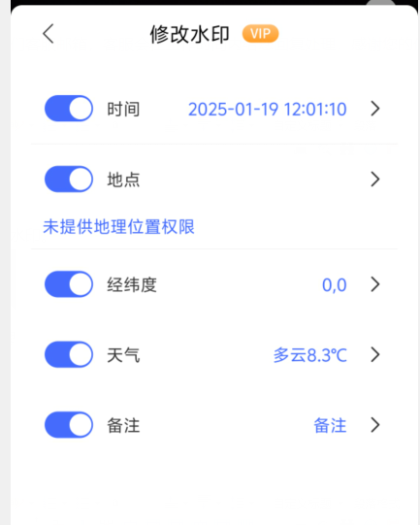Go back using the top-left arrow
The width and height of the screenshot is (420, 525).
pyautogui.click(x=48, y=34)
